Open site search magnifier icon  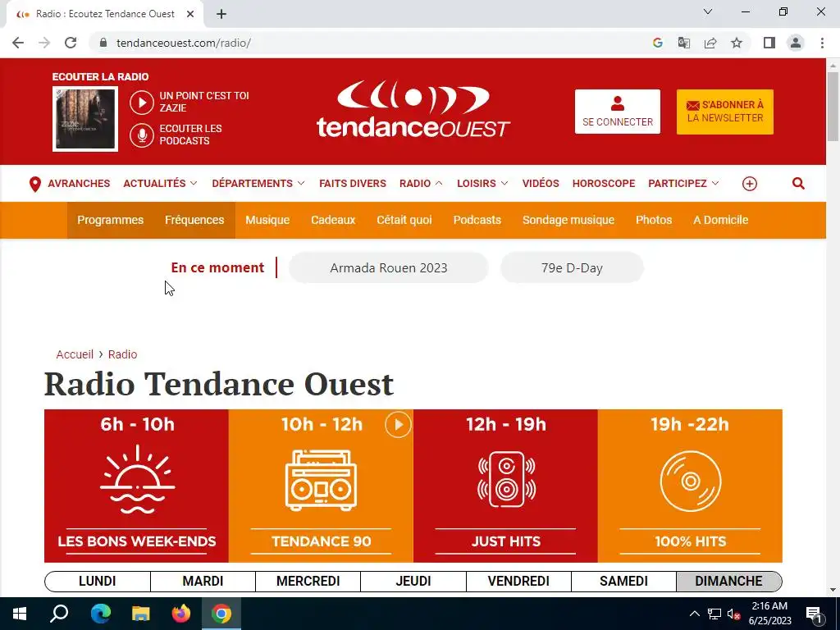798,184
